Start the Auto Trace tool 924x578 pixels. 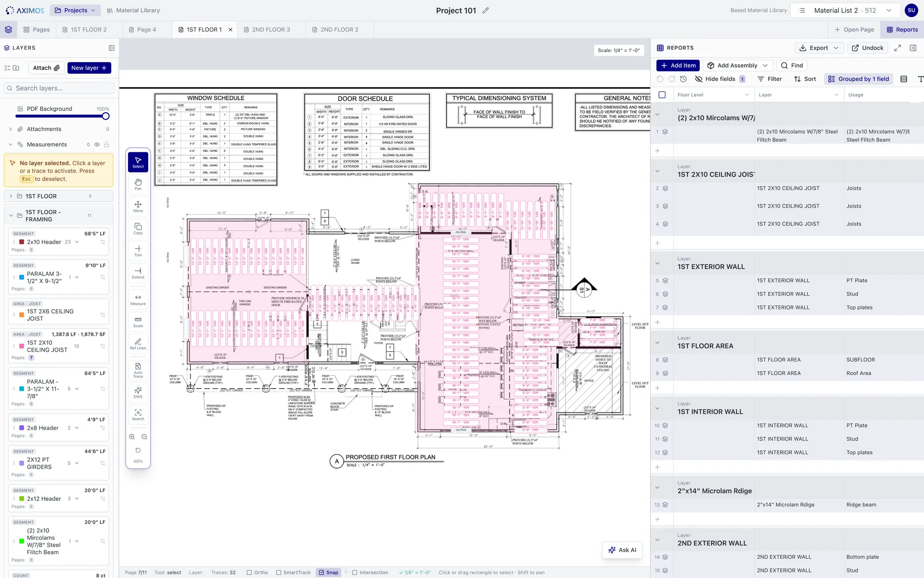tap(138, 370)
